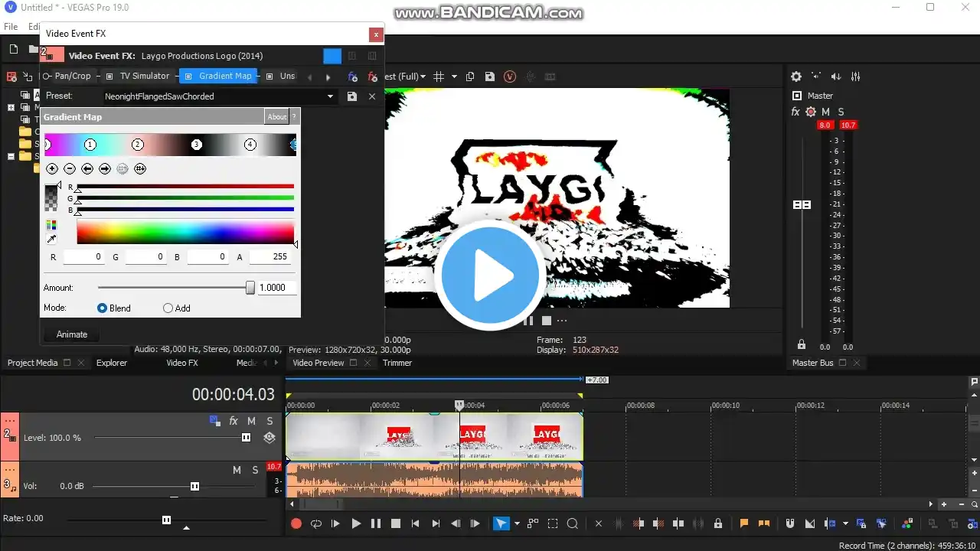Image resolution: width=980 pixels, height=551 pixels.
Task: Copy preview snapshot to clipboard
Action: coord(470,77)
